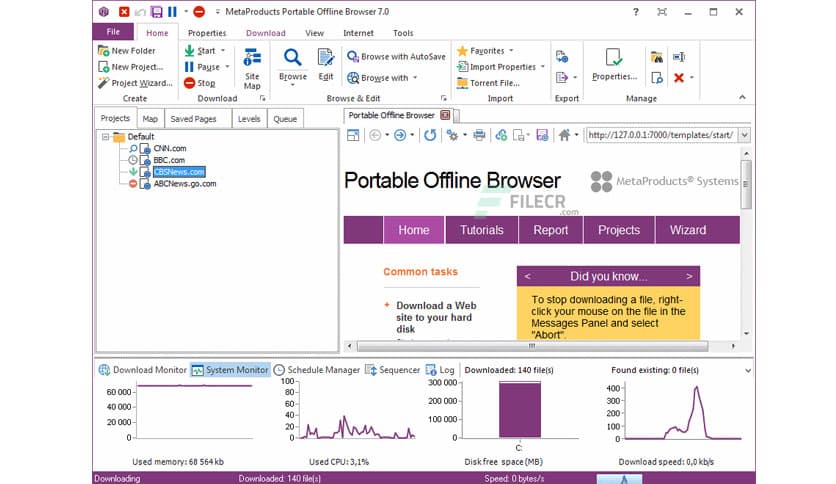The width and height of the screenshot is (836, 484).
Task: Click the horizontal browser scrollbar
Action: [x=532, y=346]
